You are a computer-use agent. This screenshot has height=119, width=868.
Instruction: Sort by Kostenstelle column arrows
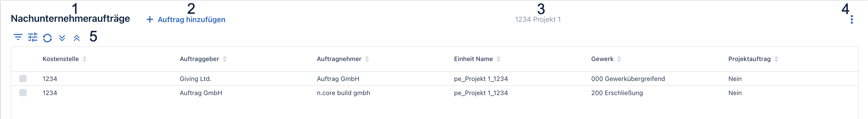85,59
